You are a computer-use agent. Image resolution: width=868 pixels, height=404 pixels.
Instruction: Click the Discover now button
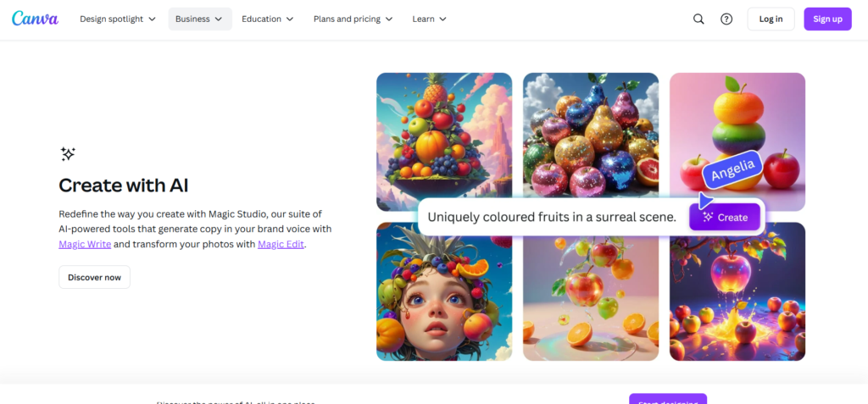[94, 277]
